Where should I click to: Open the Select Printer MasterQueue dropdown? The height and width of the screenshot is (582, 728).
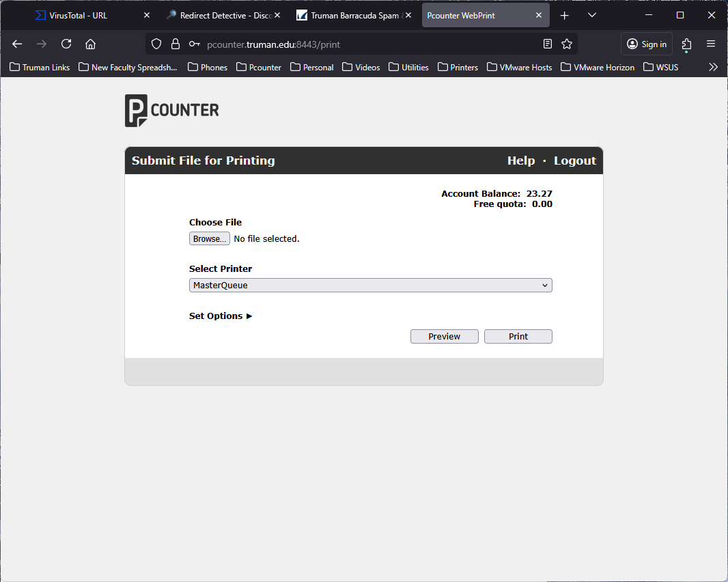[x=371, y=286]
